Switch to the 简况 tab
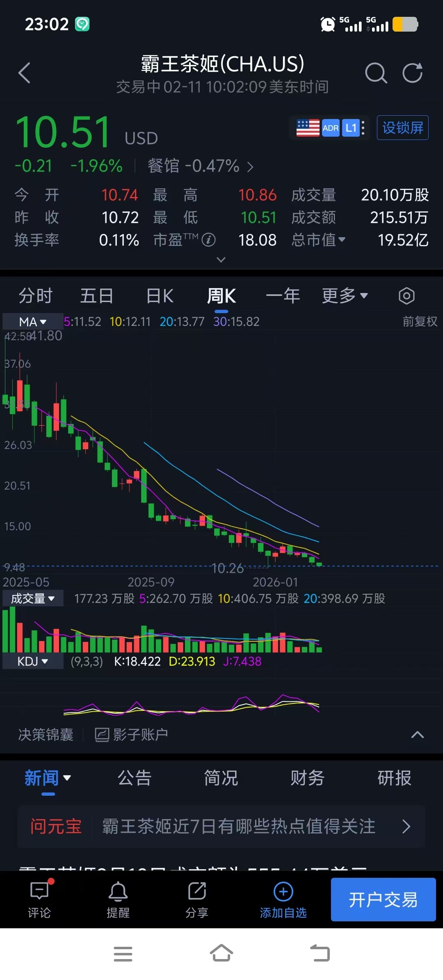 (x=221, y=778)
